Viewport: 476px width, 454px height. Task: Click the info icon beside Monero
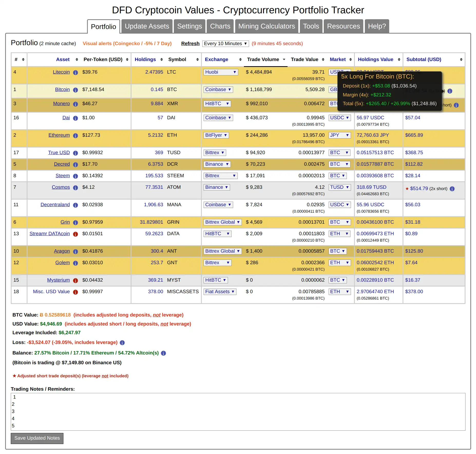(x=75, y=104)
